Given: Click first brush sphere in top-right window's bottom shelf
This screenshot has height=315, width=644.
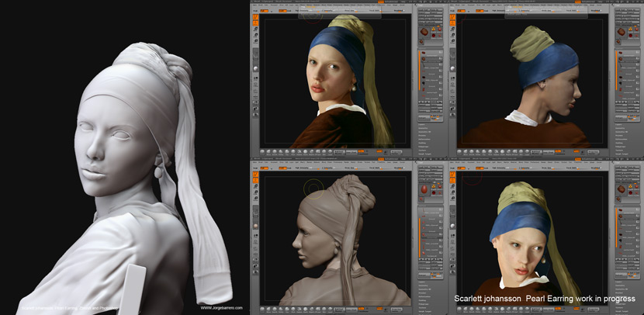Looking at the screenshot, I should click(459, 152).
